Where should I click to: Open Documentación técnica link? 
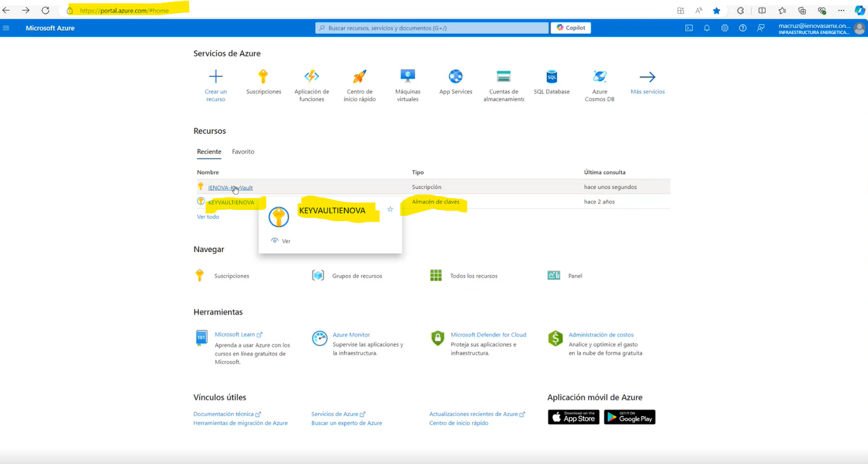(x=227, y=414)
